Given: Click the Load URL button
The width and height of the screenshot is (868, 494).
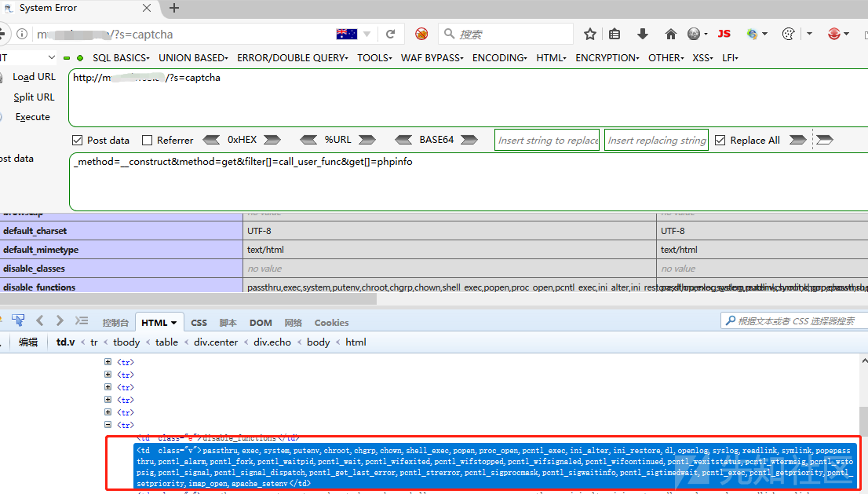Looking at the screenshot, I should pyautogui.click(x=34, y=77).
